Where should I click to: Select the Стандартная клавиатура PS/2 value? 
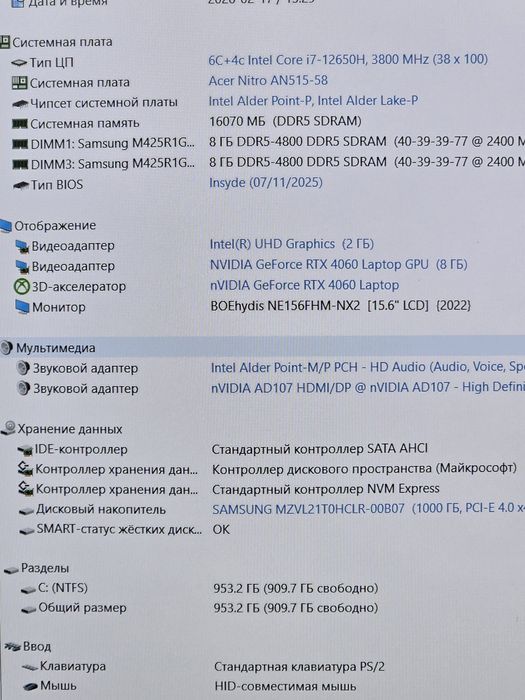coord(299,667)
